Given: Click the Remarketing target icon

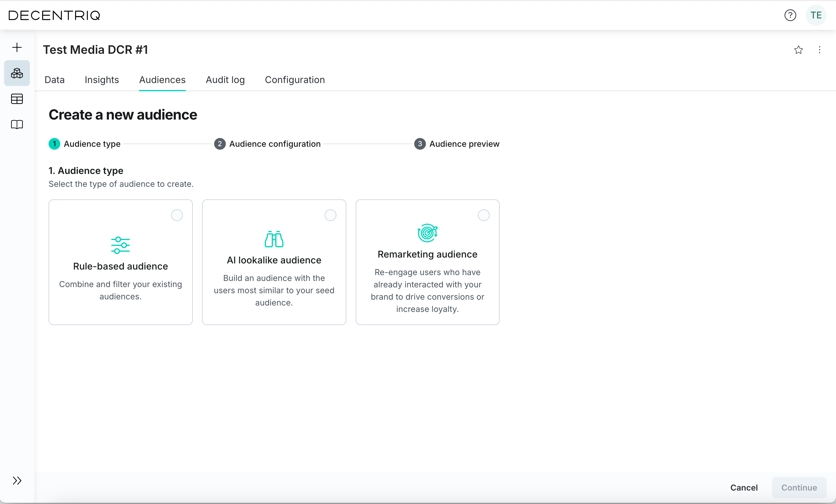Looking at the screenshot, I should click(x=427, y=233).
